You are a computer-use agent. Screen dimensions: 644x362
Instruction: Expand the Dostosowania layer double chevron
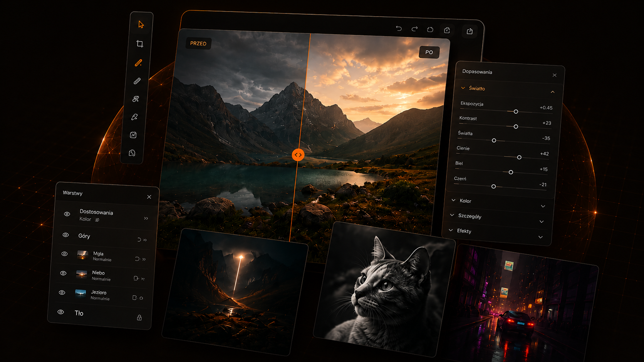(x=146, y=219)
